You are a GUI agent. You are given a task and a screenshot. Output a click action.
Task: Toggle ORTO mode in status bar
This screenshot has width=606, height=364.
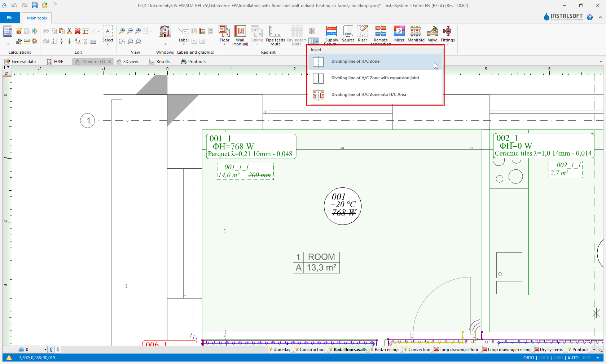click(528, 358)
